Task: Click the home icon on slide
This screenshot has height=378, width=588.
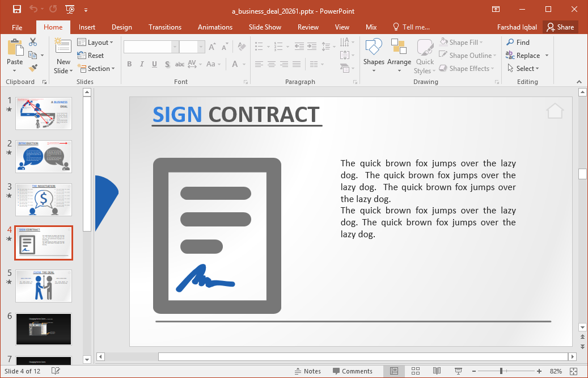Action: click(x=555, y=111)
